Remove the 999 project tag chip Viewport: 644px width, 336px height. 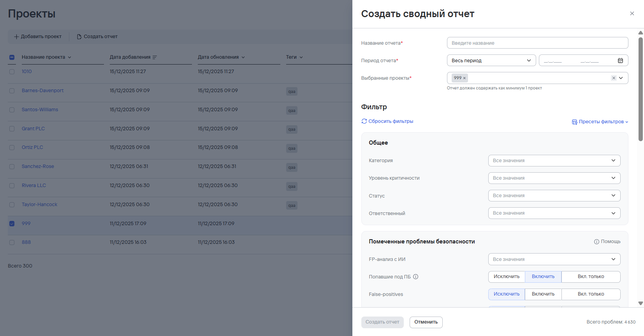coord(464,78)
